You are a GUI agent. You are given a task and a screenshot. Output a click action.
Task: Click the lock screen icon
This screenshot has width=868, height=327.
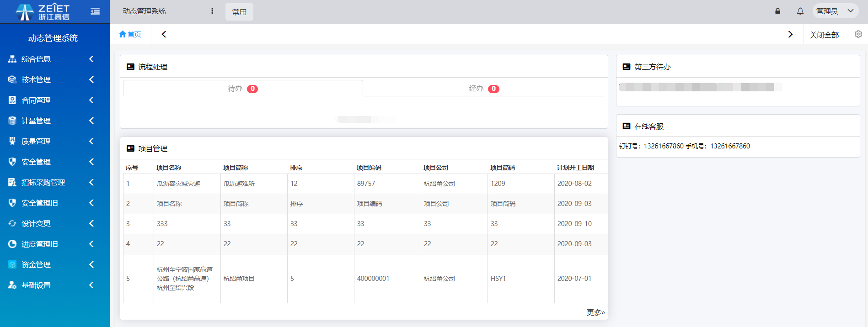[777, 11]
